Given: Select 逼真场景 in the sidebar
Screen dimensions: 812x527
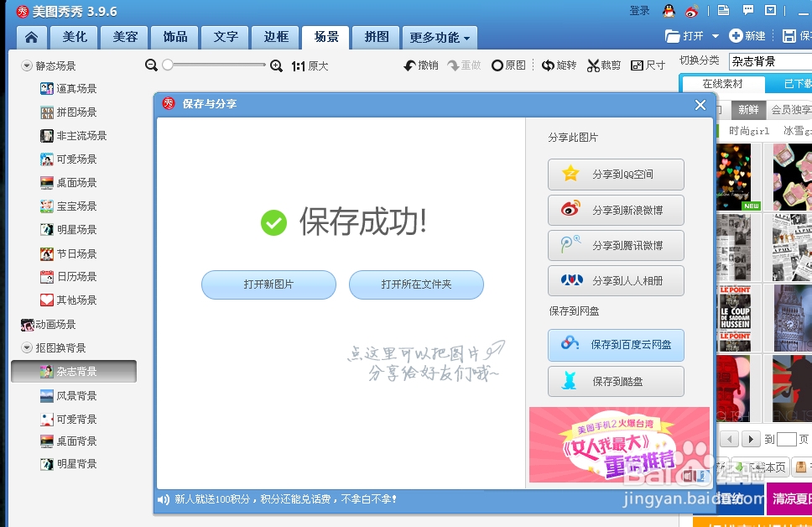Looking at the screenshot, I should click(x=68, y=89).
